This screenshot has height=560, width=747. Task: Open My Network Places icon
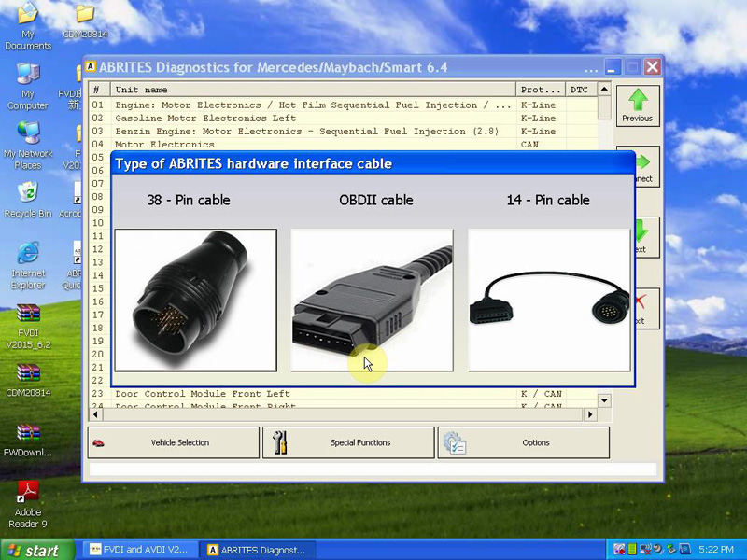(x=28, y=145)
